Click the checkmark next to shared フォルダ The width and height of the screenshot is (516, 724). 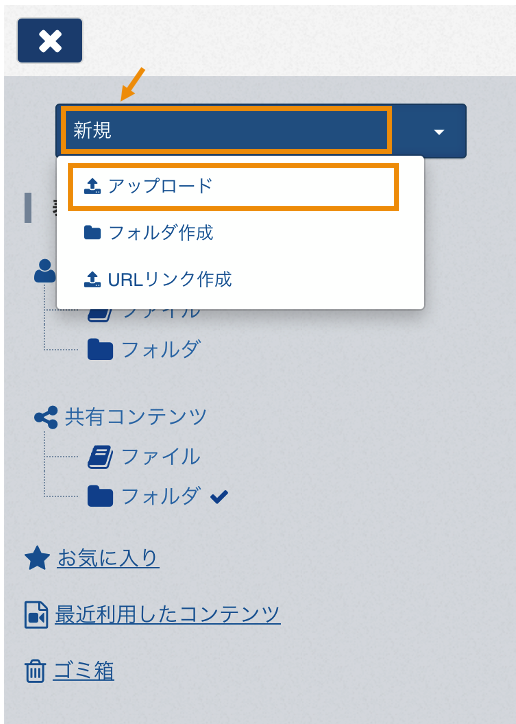[219, 497]
